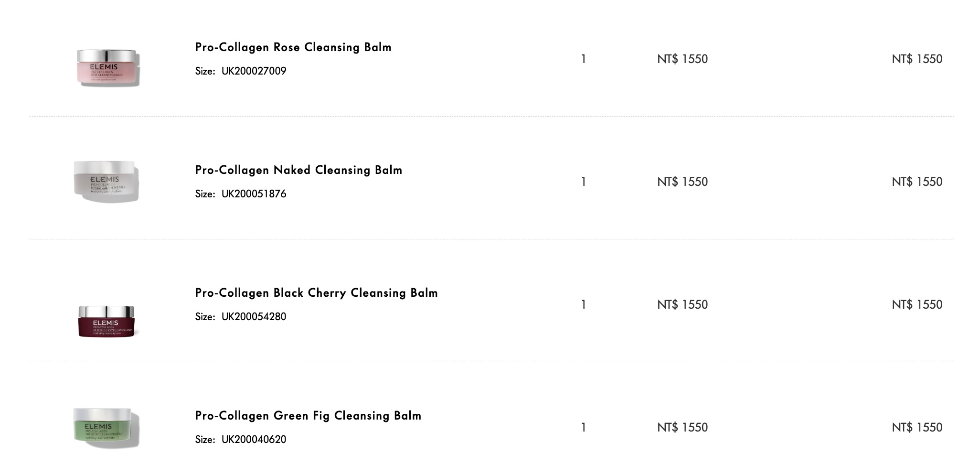Click line total for Naked Cleansing Balm
980x475 pixels.
(x=916, y=182)
